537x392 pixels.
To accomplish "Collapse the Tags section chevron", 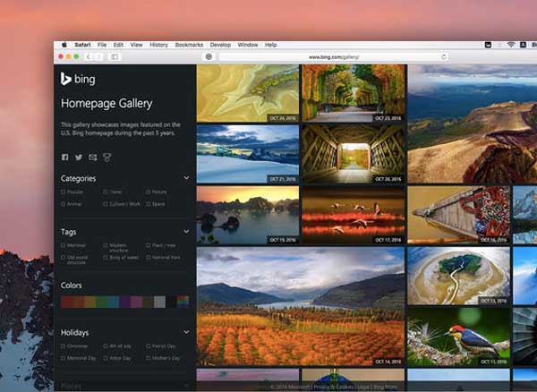I will 186,232.
